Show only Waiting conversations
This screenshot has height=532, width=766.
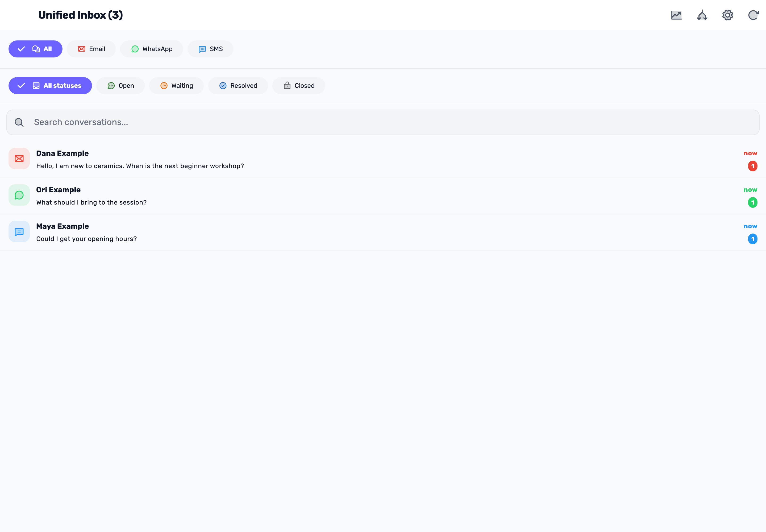(x=176, y=86)
